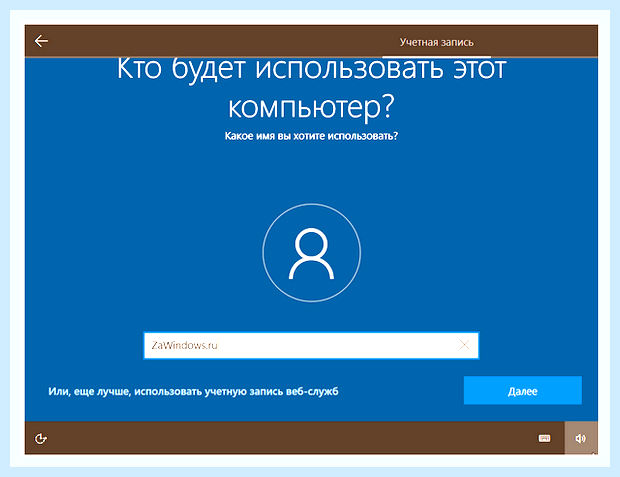Viewport: 620px width, 477px height.
Task: Click text Какое имя вы хотите использовать?
Action: pyautogui.click(x=311, y=136)
